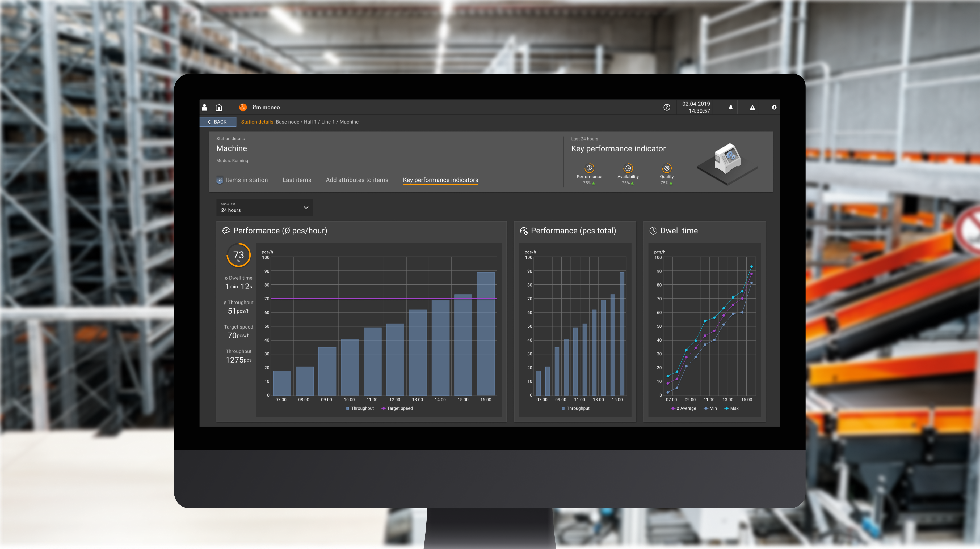Viewport: 980px width, 549px height.
Task: Select the Key performance indicators tab
Action: click(x=440, y=180)
